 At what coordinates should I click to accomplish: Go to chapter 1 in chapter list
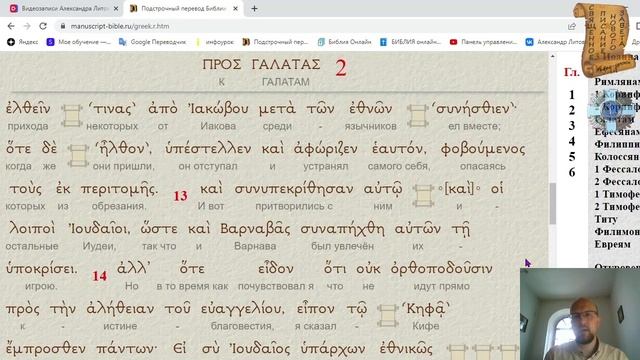click(x=572, y=95)
